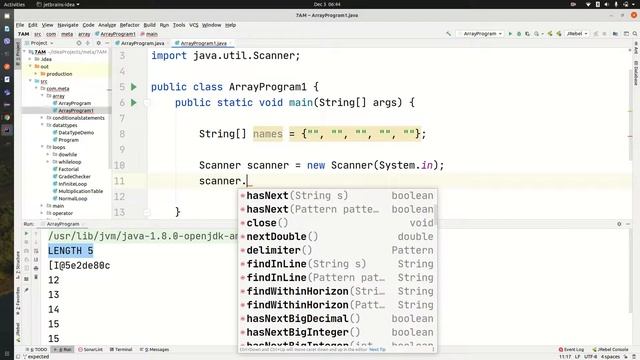Image resolution: width=640 pixels, height=360 pixels.
Task: Open Search Everywhere magnifier icon
Action: 635,34
